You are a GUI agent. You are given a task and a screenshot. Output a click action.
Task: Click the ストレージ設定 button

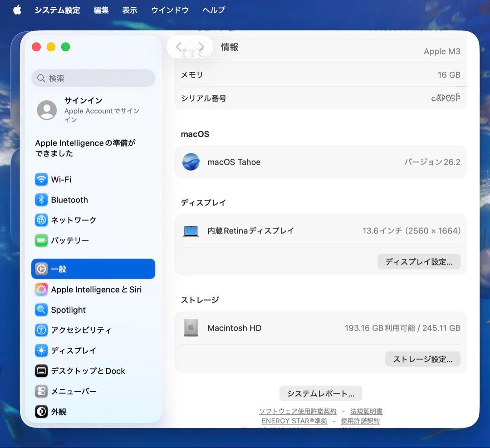pyautogui.click(x=422, y=359)
